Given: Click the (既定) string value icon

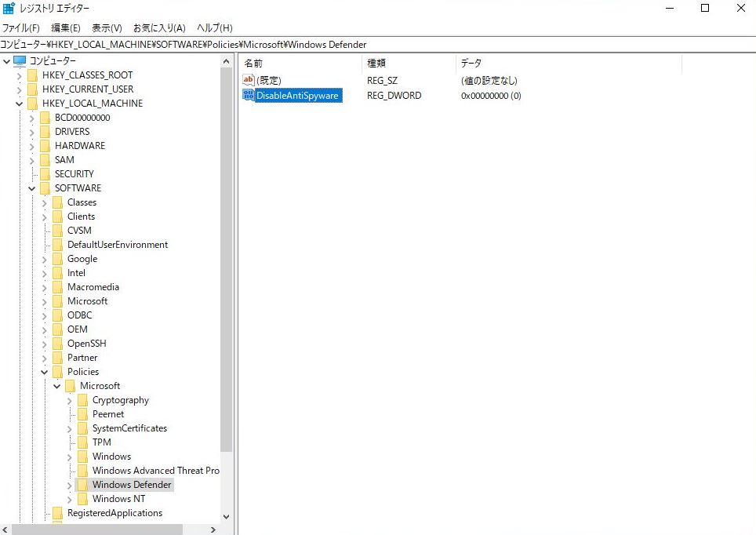Looking at the screenshot, I should pyautogui.click(x=249, y=80).
